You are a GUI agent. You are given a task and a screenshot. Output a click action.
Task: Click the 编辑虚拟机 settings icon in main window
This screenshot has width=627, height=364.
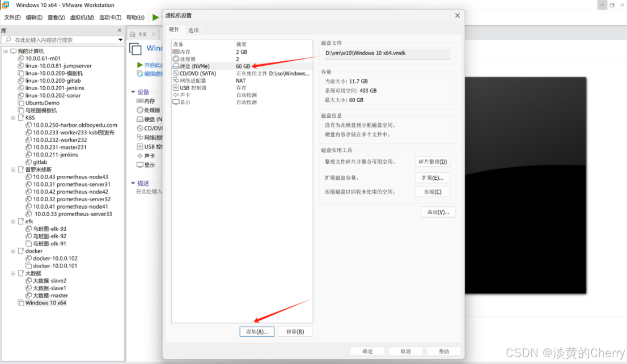click(x=140, y=74)
